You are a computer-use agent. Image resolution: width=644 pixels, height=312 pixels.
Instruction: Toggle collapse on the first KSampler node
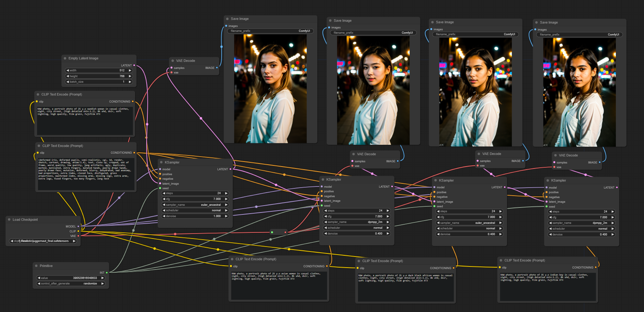tap(161, 162)
